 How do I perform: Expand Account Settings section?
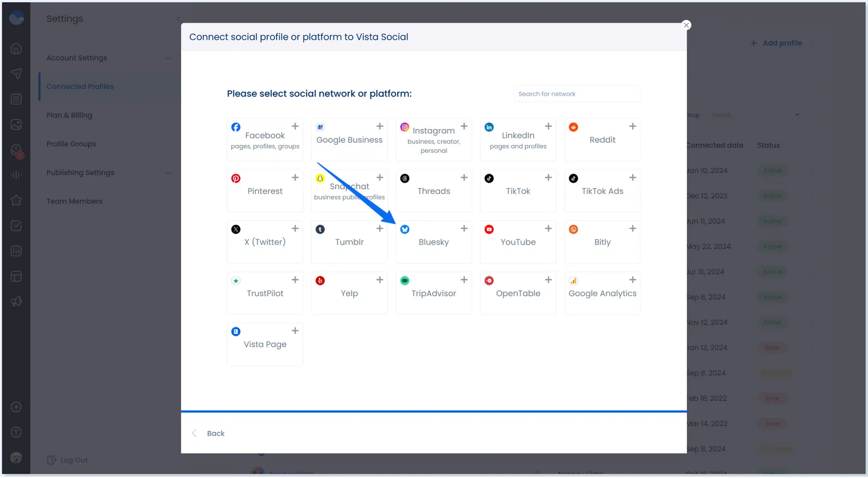168,58
